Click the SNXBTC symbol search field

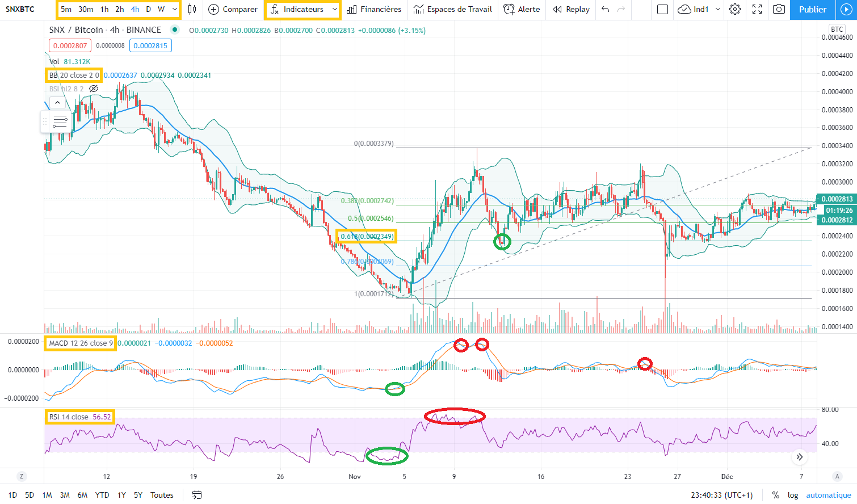click(20, 9)
